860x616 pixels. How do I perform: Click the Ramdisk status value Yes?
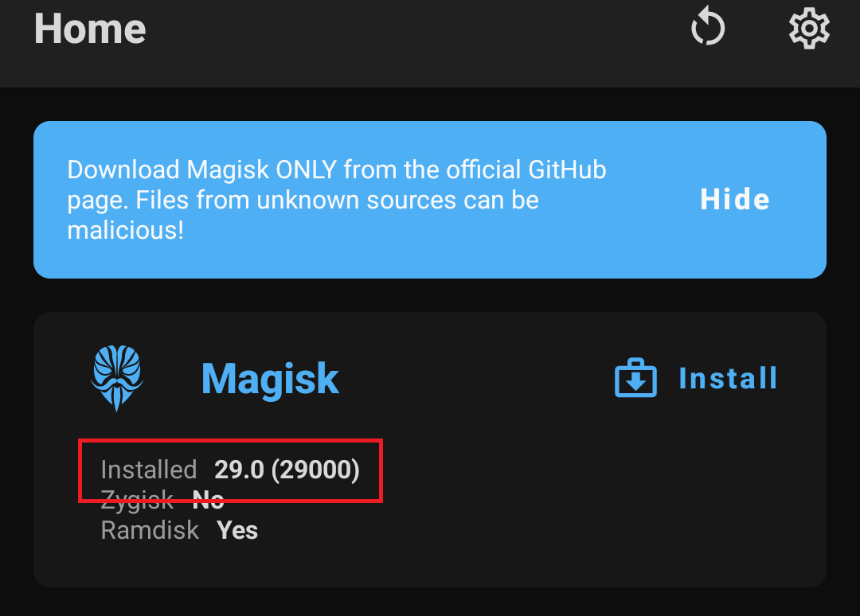[x=237, y=530]
